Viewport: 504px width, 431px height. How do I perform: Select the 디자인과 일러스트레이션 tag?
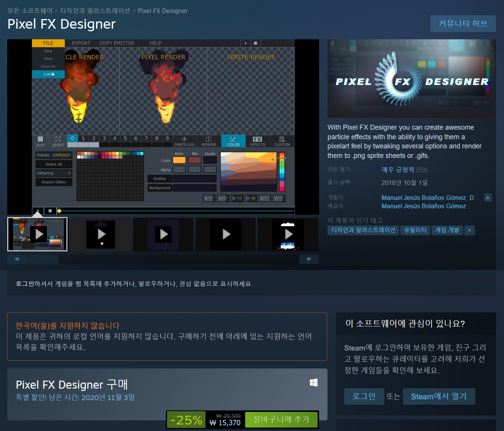coord(363,230)
